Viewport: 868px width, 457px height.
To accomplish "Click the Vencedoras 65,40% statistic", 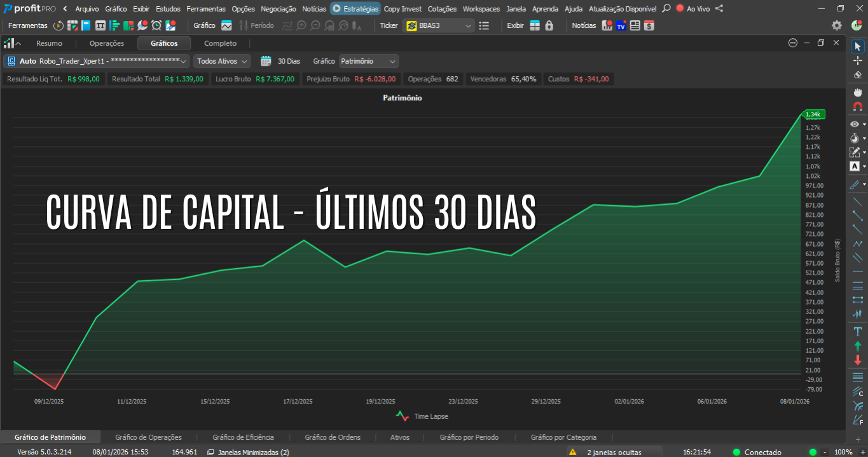I will pyautogui.click(x=504, y=78).
